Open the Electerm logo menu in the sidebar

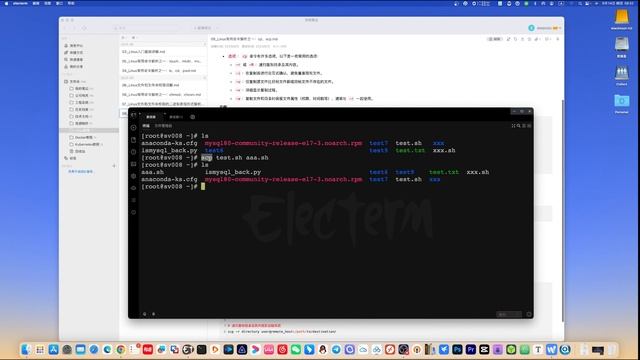(x=133, y=116)
